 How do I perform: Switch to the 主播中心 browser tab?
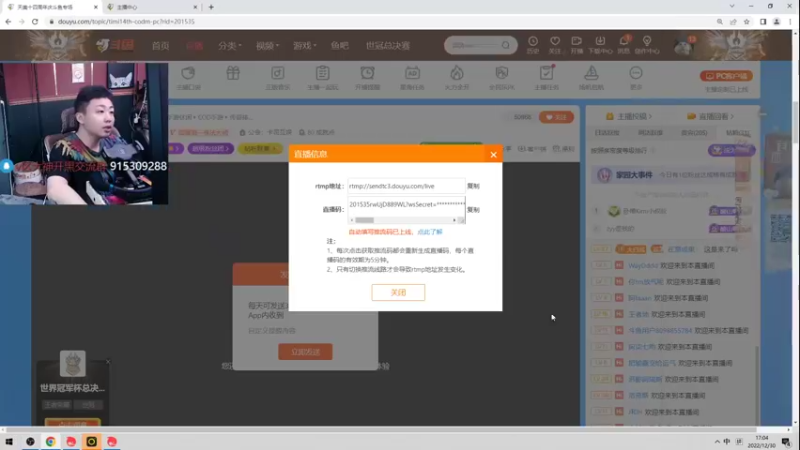[152, 7]
